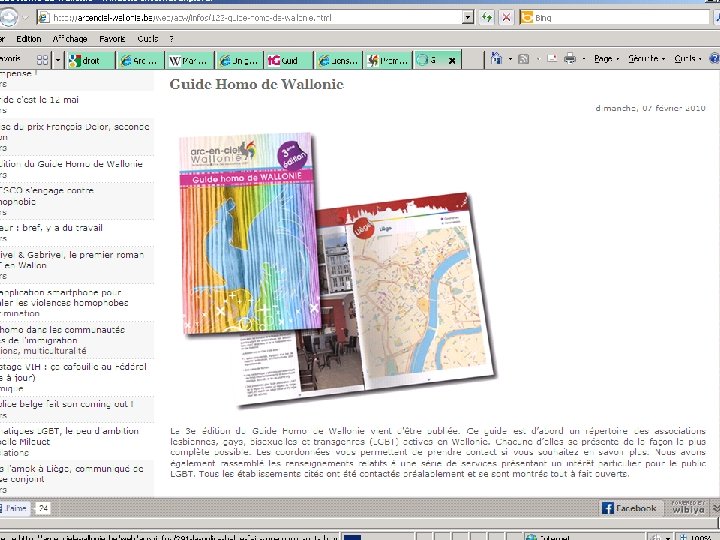Open the Affichage menu

pyautogui.click(x=69, y=39)
